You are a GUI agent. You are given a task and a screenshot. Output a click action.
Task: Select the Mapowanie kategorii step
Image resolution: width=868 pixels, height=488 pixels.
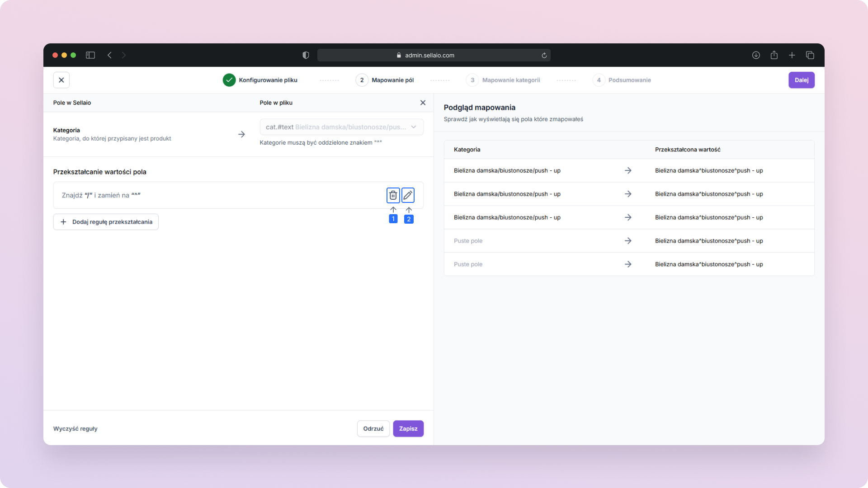[503, 80]
